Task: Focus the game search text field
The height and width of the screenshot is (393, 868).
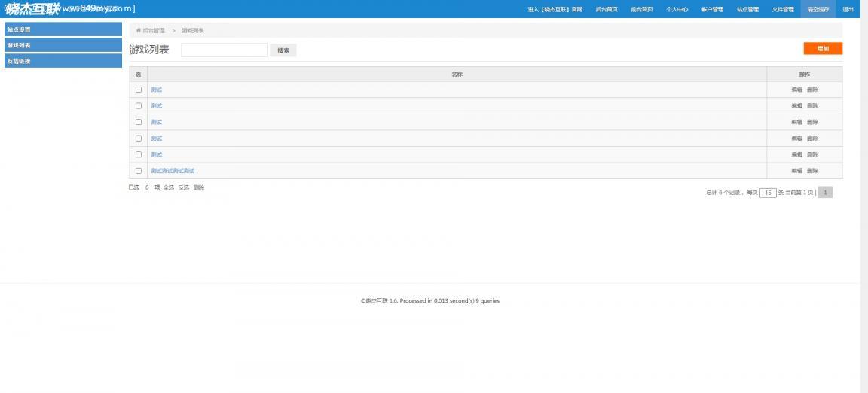Action: [225, 50]
